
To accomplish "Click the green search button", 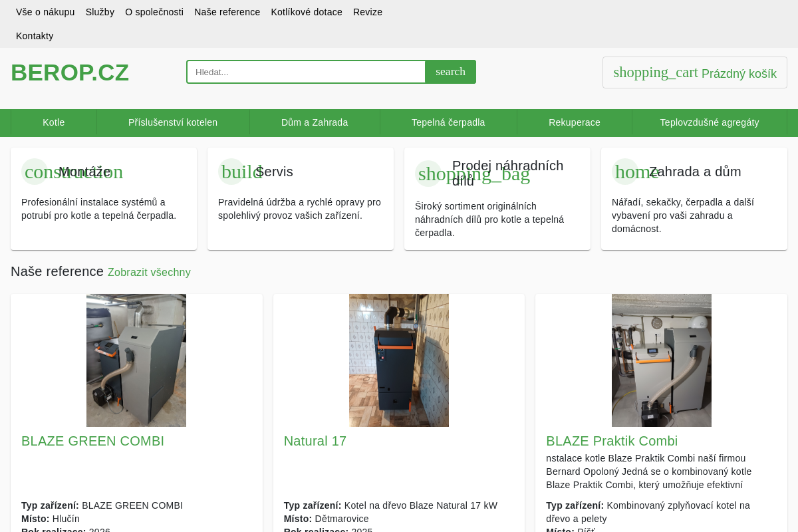I will tap(451, 72).
